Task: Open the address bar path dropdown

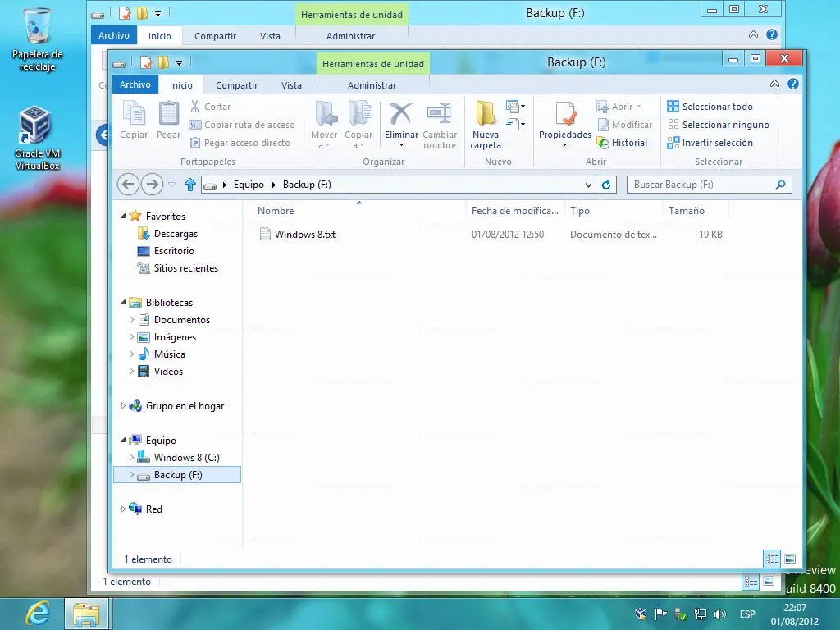Action: 589,185
